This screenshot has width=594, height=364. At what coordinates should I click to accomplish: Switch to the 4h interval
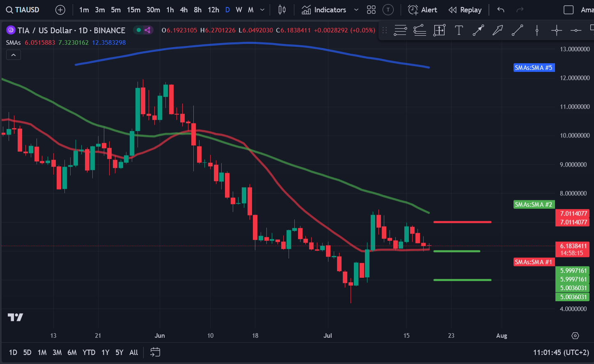point(184,10)
